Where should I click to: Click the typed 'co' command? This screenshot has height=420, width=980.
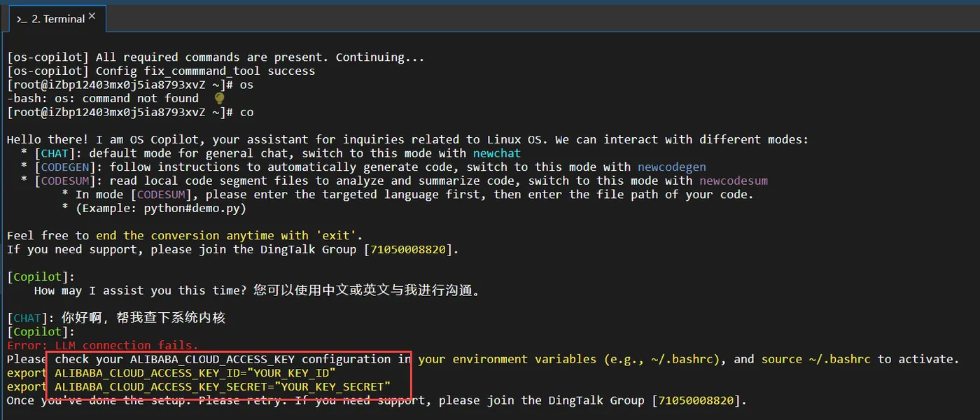(246, 112)
